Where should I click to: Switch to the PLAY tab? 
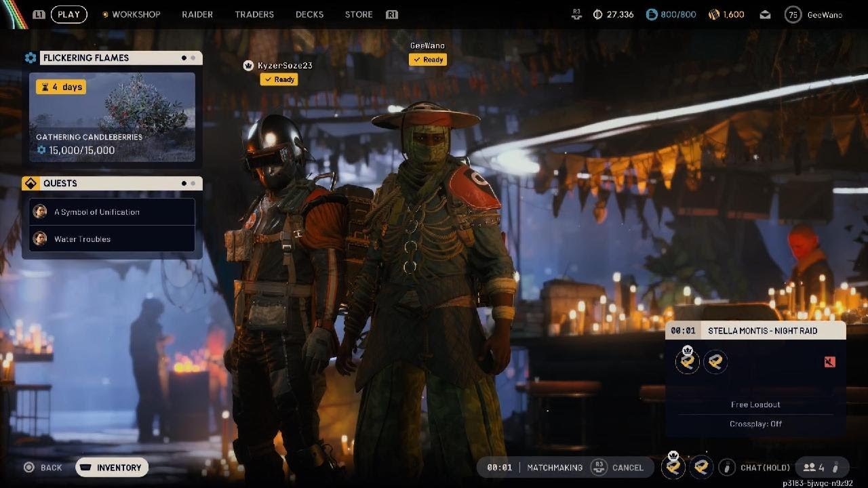tap(68, 14)
